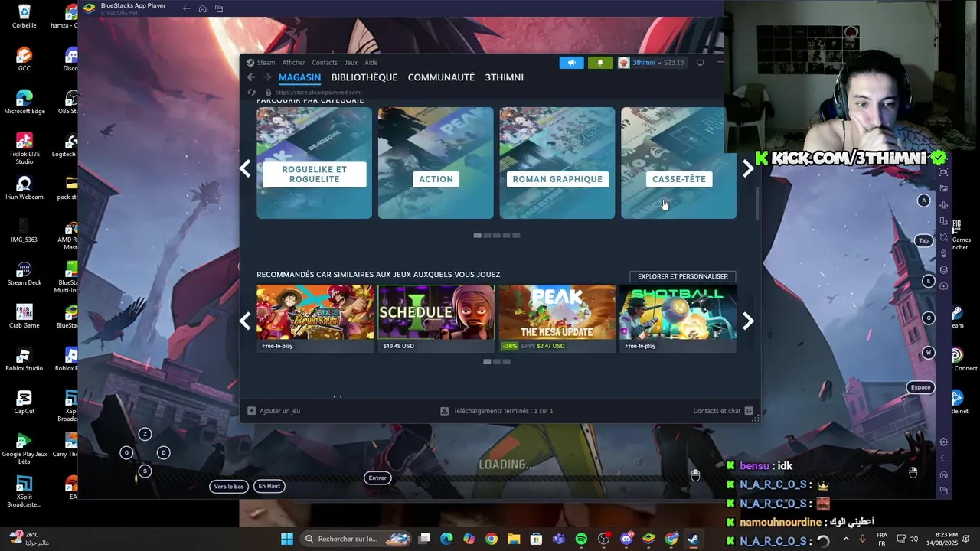Click Steam back navigation arrow
This screenshot has height=551, width=980.
251,77
